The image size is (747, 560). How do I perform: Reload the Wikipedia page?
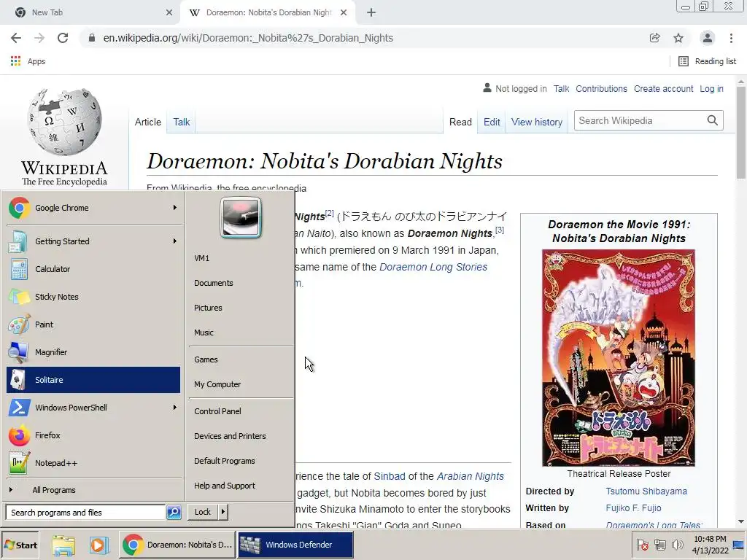pyautogui.click(x=63, y=38)
